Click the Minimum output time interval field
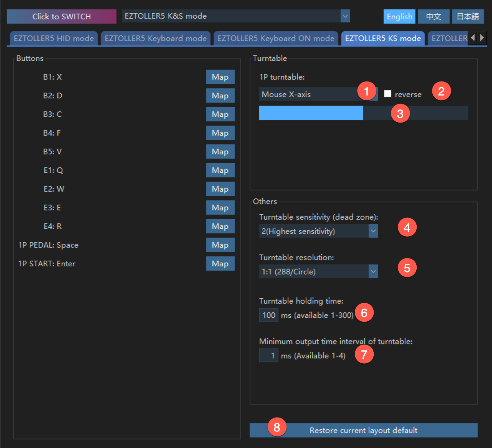Viewport: 492px width, 448px height. tap(268, 355)
